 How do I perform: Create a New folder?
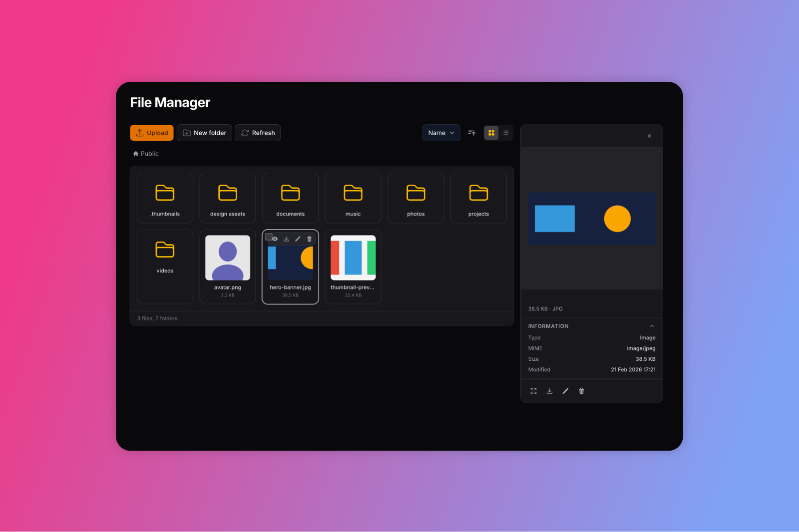pos(204,133)
